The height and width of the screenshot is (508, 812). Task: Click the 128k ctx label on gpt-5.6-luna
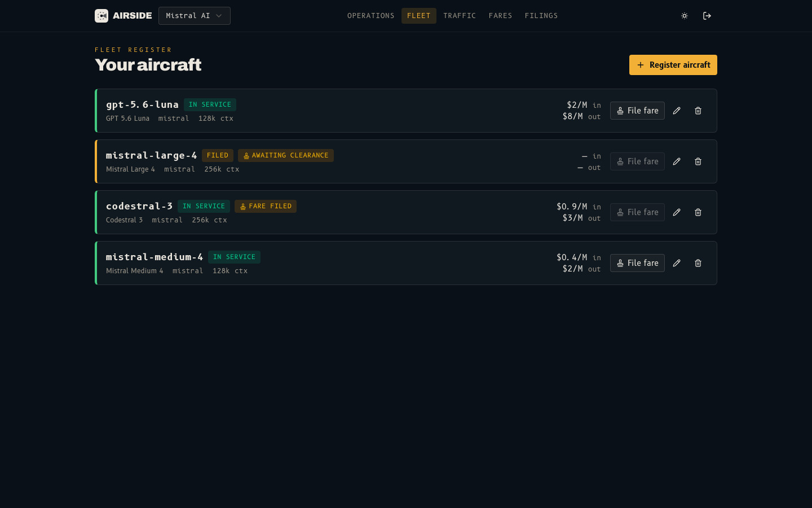pyautogui.click(x=216, y=119)
